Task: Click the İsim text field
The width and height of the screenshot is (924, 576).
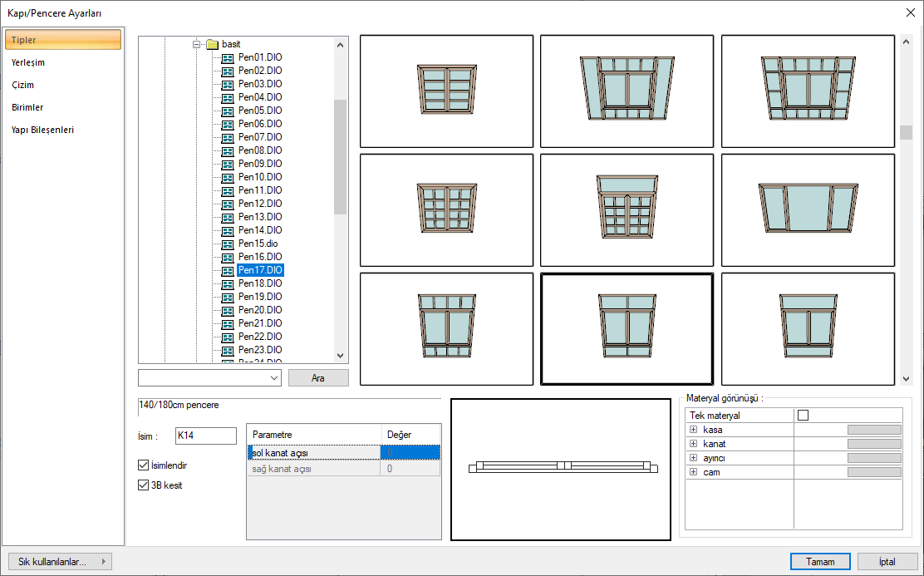Action: tap(205, 436)
